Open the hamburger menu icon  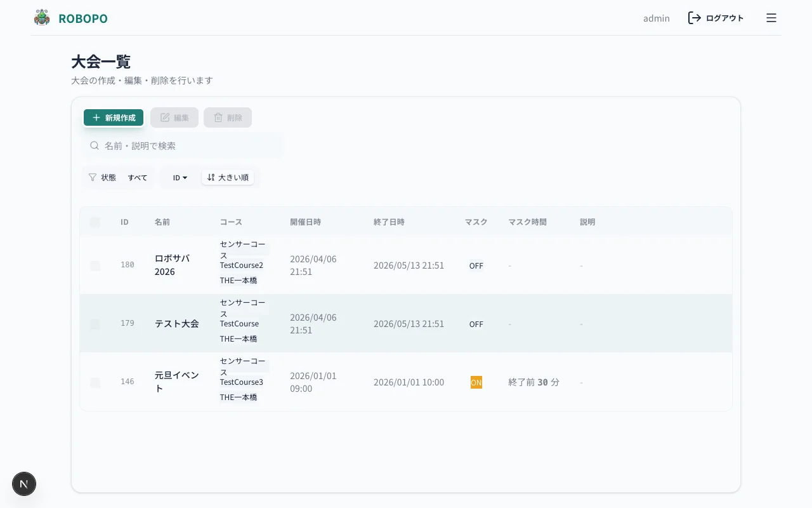coord(771,18)
